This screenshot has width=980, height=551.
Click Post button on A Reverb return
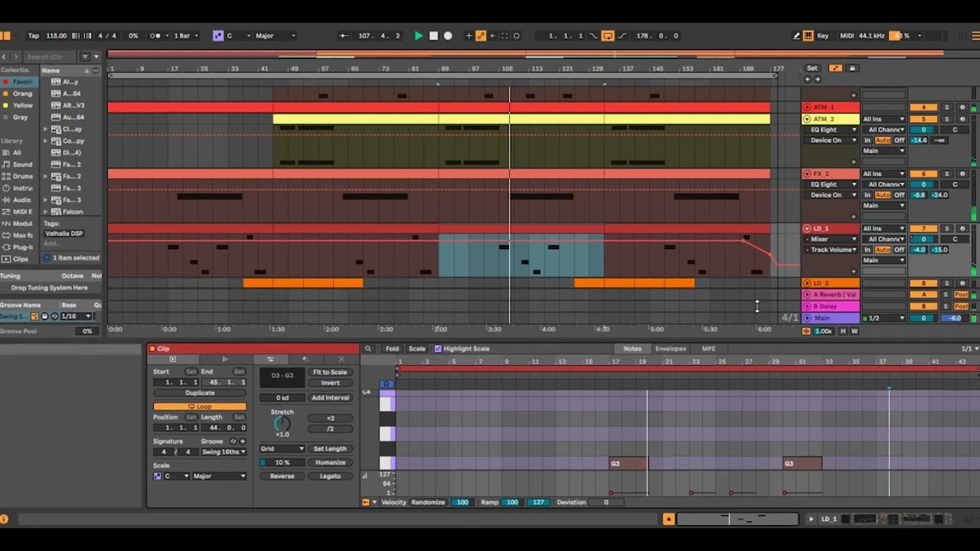tap(962, 295)
